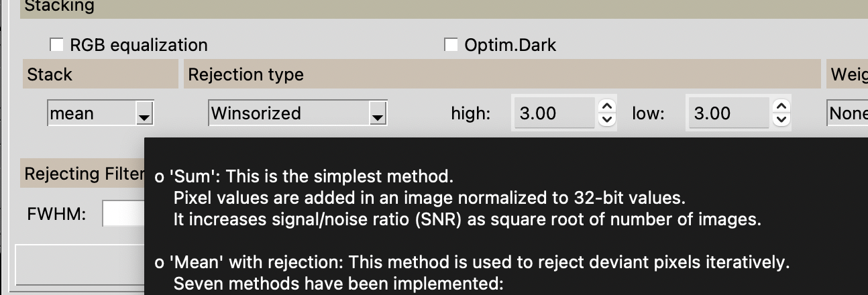Expand the Winsorized rejection type dropdown
Viewport: 868px width, 295px height.
coord(298,113)
